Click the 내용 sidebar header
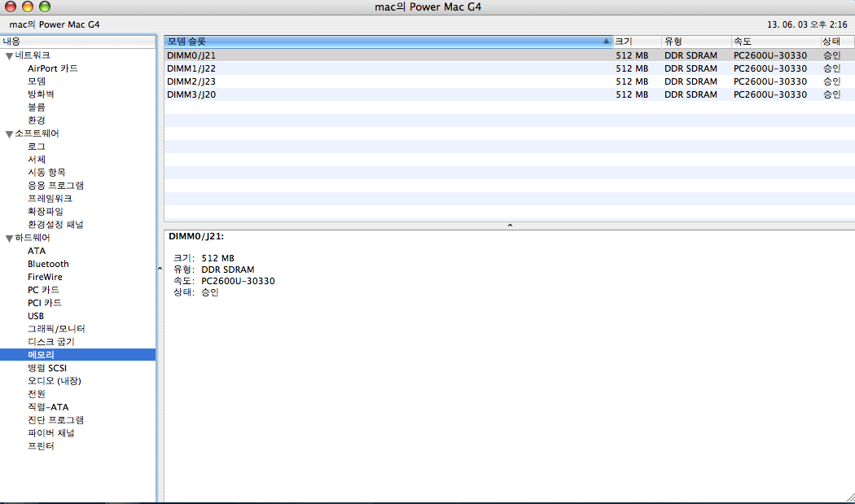Screen dimensions: 855x504 click(x=77, y=41)
